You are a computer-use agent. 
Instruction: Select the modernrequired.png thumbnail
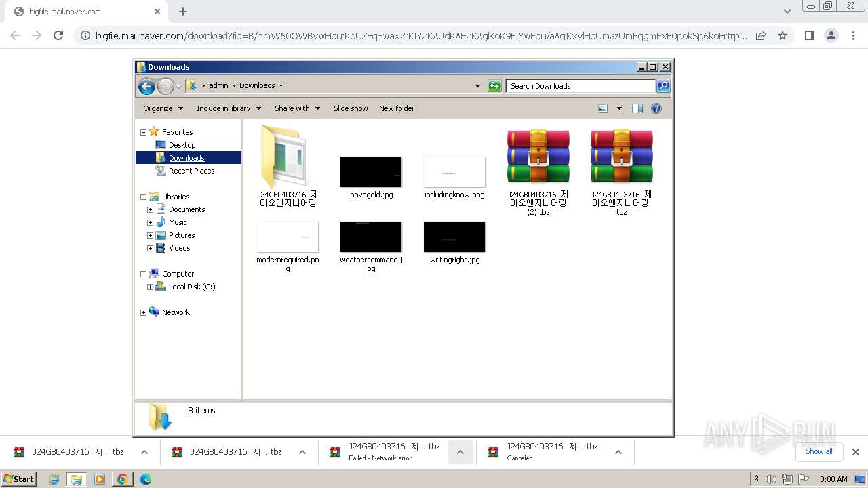tap(288, 237)
